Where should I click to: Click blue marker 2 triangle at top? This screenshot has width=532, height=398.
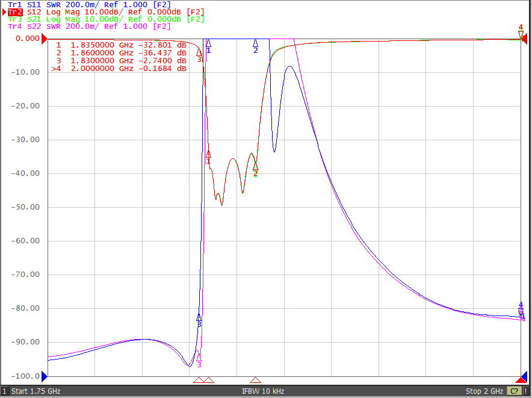tap(256, 43)
